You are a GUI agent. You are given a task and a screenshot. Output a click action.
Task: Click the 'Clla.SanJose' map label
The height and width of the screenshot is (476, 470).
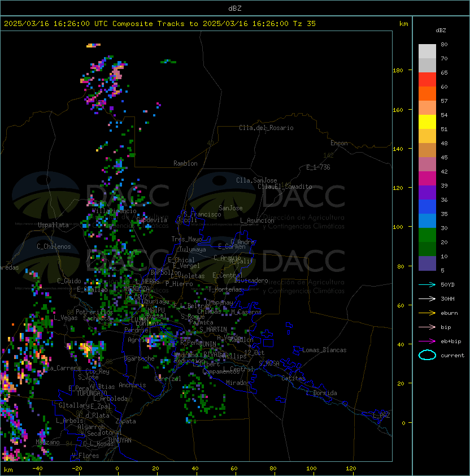256,180
